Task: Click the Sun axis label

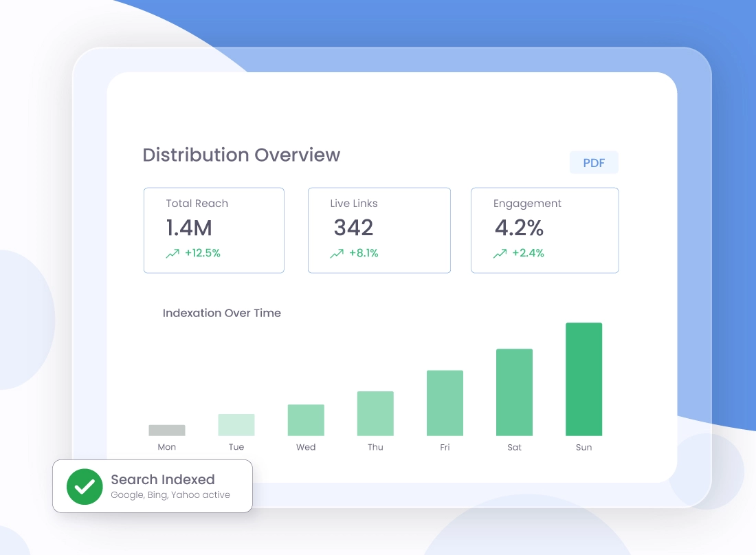Action: pos(583,447)
